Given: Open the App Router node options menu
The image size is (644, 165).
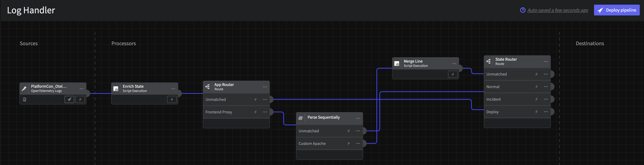Looking at the screenshot, I should coord(265,87).
